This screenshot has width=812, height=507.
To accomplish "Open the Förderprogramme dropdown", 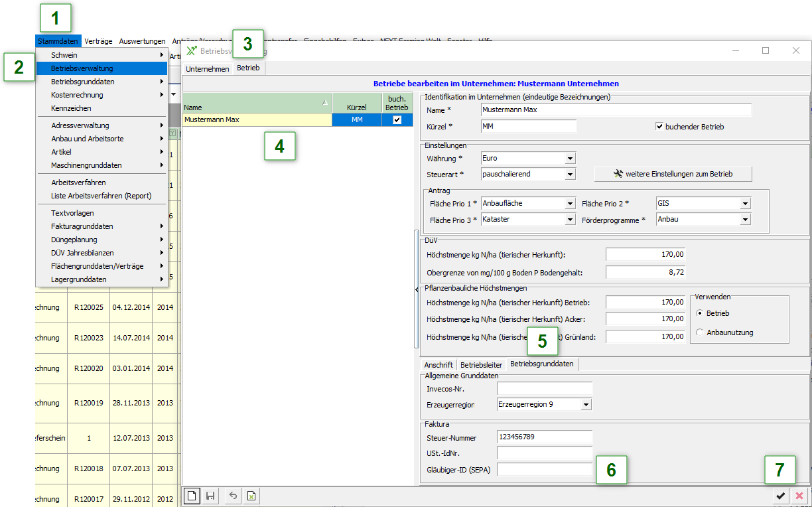I will (x=745, y=220).
